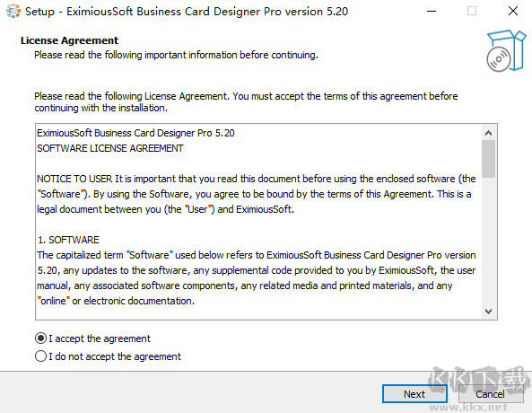Image resolution: width=532 pixels, height=413 pixels.
Task: Click the Cancel button
Action: pyautogui.click(x=490, y=394)
